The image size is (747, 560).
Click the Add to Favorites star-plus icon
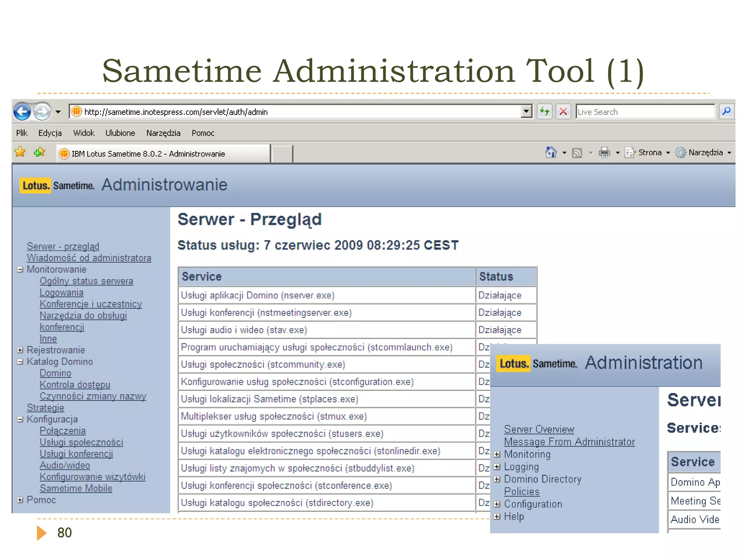(x=39, y=152)
